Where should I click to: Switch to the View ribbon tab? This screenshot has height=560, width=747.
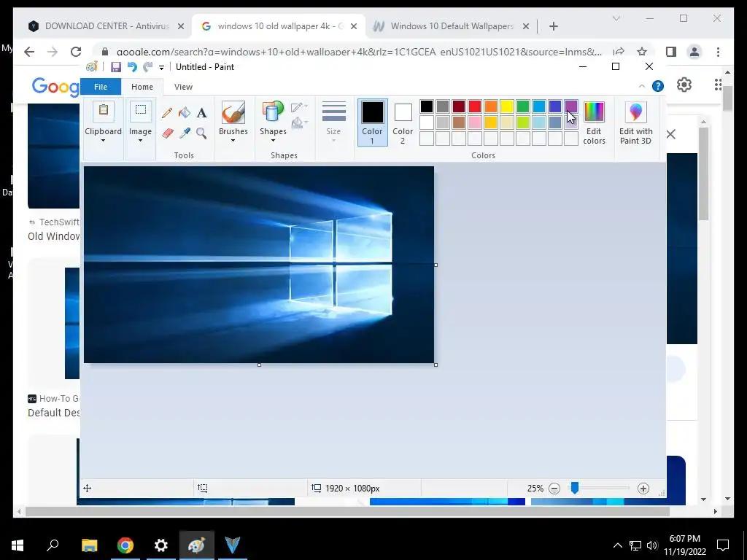(x=183, y=87)
